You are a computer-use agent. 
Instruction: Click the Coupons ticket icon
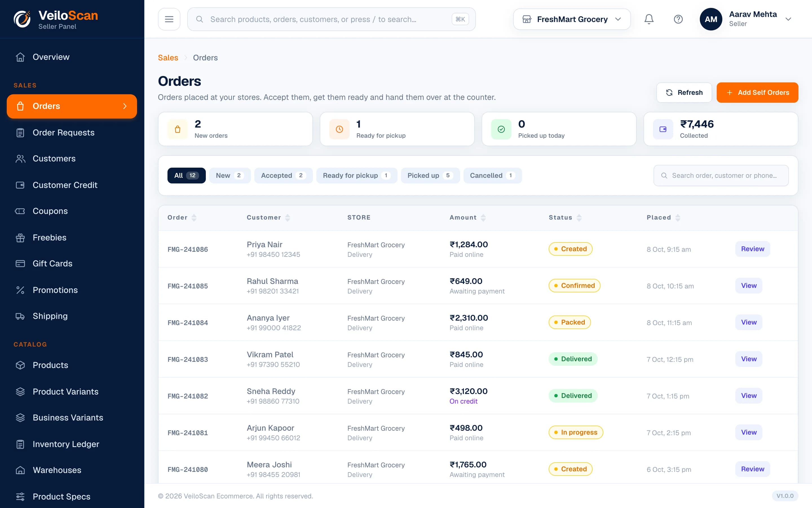pyautogui.click(x=20, y=211)
